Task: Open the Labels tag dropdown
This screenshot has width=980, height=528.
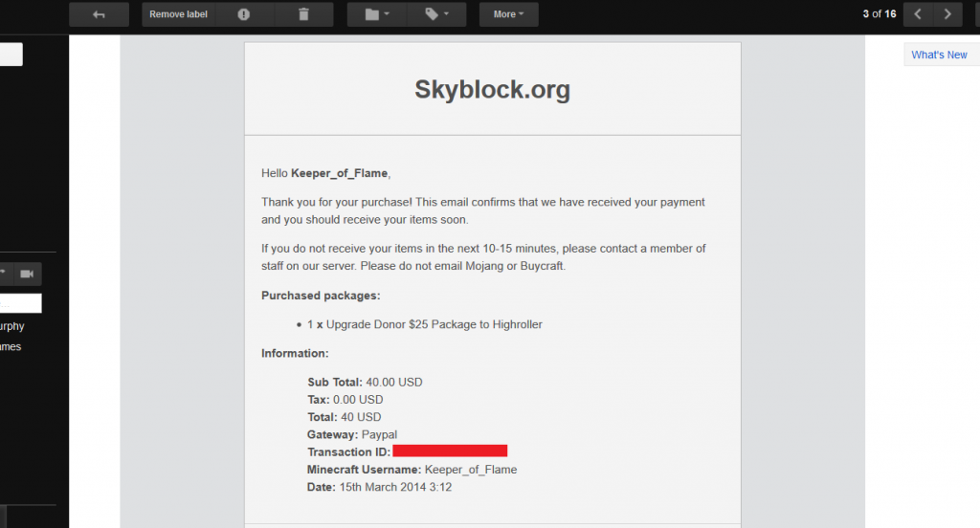Action: click(436, 14)
